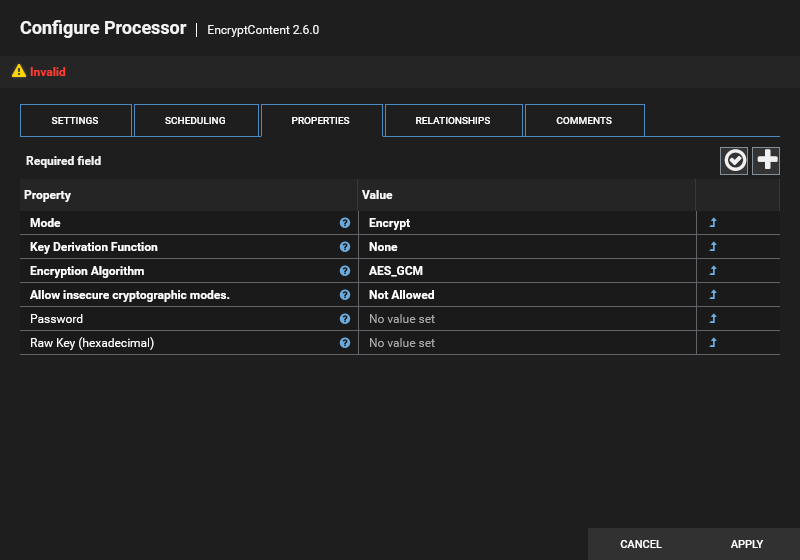Click the help icon for Password property
The image size is (800, 560).
(345, 319)
